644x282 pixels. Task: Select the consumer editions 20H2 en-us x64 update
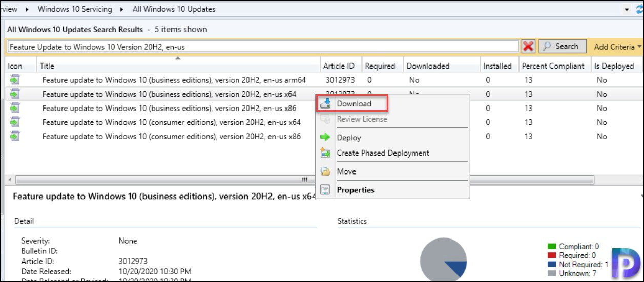[x=171, y=122]
